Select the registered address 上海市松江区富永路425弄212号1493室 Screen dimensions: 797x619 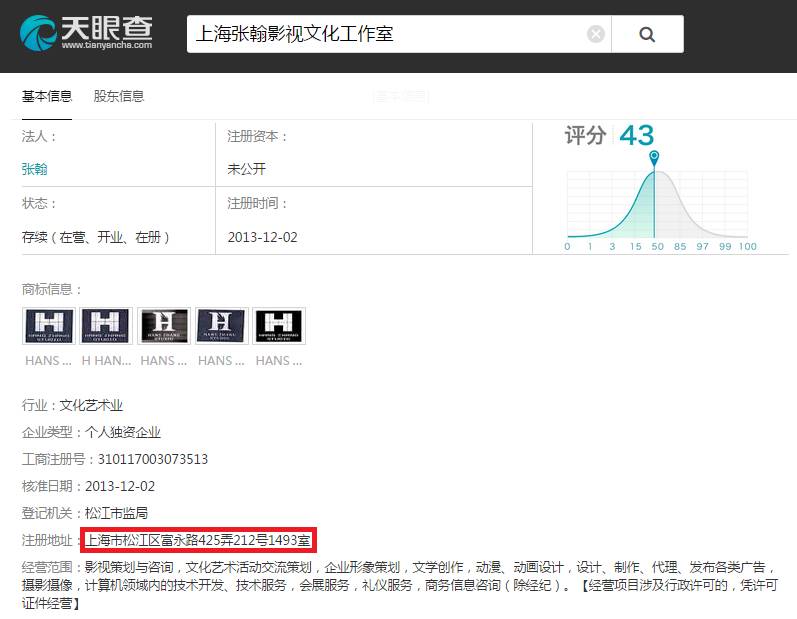[x=198, y=540]
